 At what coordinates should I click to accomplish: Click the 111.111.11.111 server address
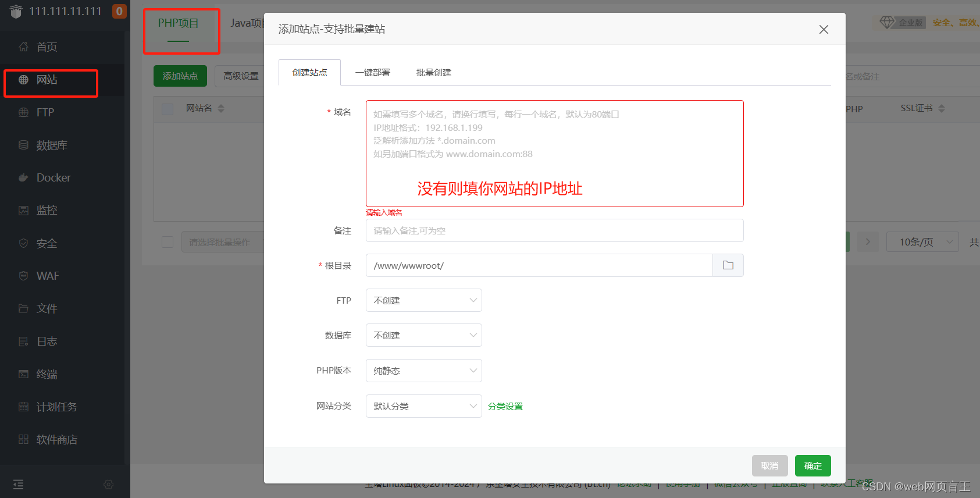(x=65, y=11)
